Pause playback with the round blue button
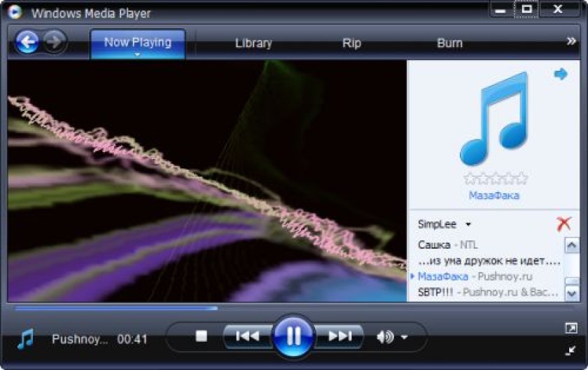Screen dimensions: 588x370 tap(293, 336)
